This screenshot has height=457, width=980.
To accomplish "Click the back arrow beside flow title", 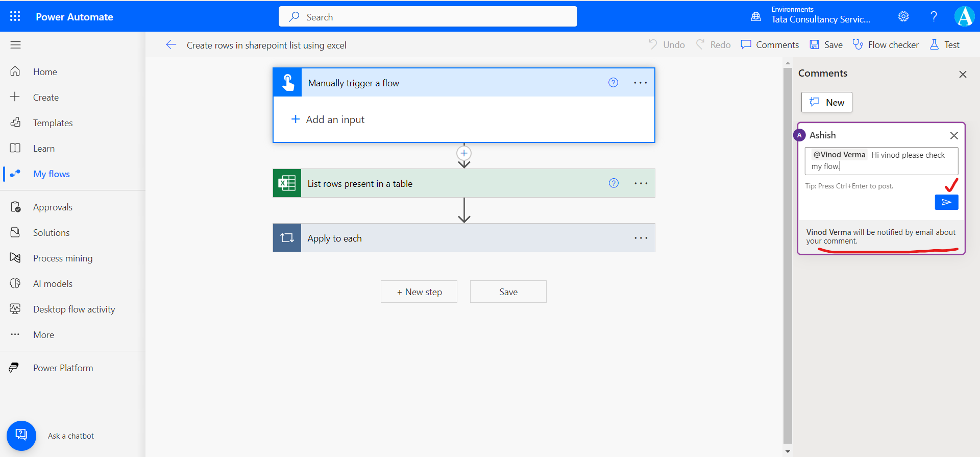I will [x=171, y=45].
